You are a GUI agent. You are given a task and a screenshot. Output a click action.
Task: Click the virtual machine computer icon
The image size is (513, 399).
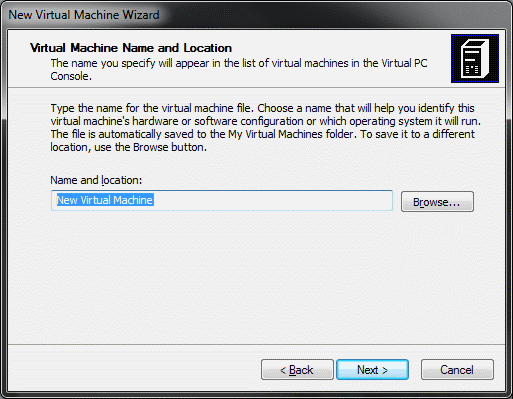[x=475, y=58]
